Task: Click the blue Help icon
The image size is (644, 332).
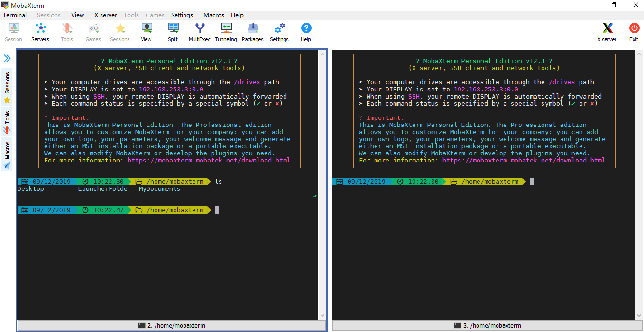Action: point(306,32)
